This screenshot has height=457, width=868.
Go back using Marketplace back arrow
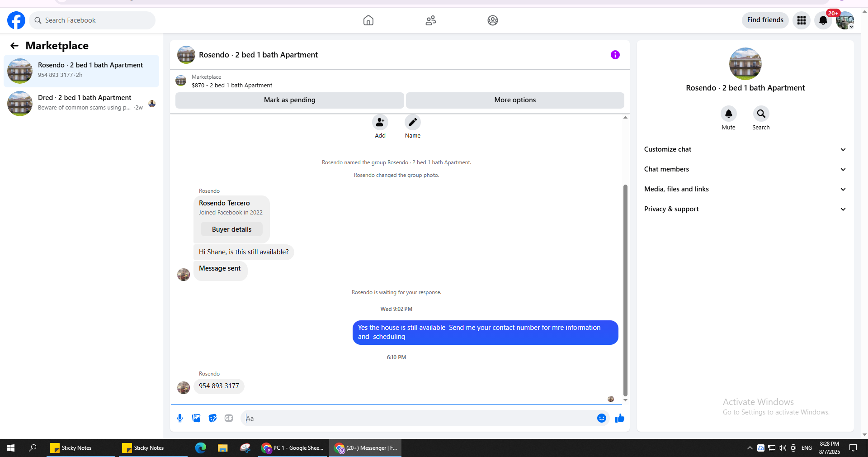pyautogui.click(x=14, y=46)
